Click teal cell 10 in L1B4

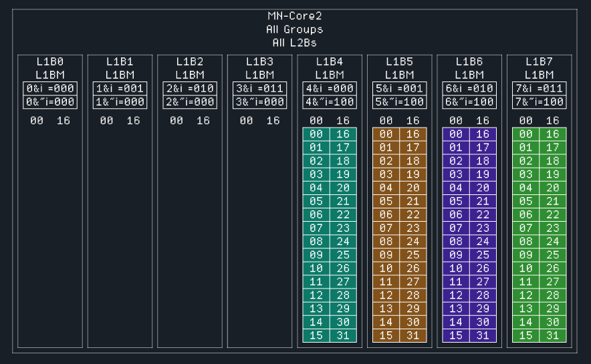click(316, 268)
